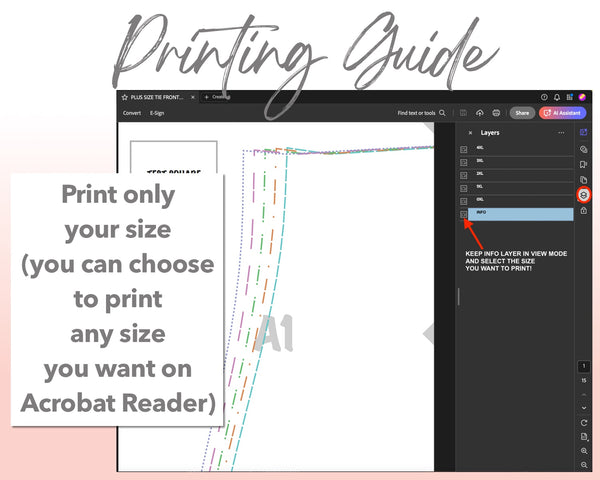600x480 pixels.
Task: Go to next page with down chevron
Action: tap(584, 407)
